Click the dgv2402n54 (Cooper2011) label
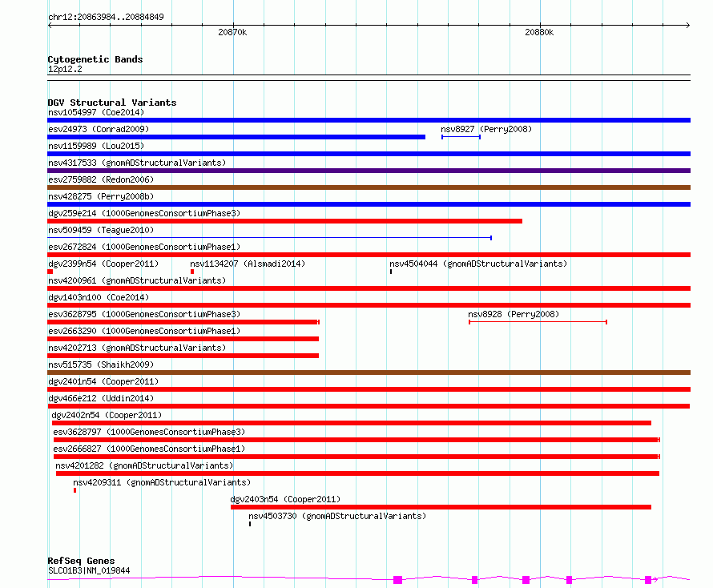The width and height of the screenshot is (713, 588). 107,415
